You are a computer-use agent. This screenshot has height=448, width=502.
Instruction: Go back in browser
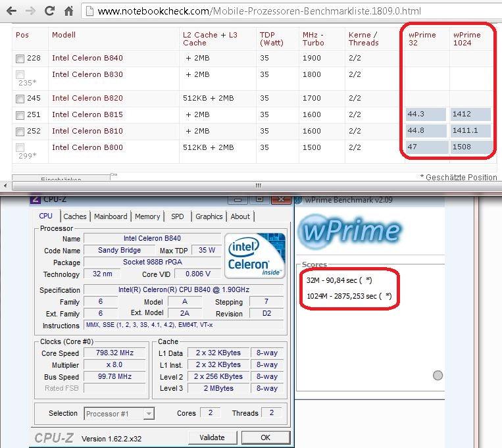(12, 11)
